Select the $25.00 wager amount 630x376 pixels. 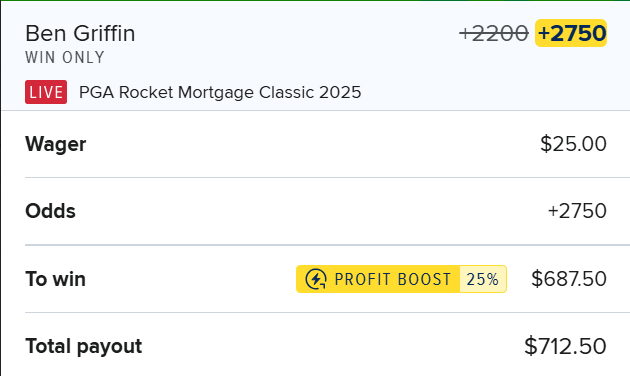tap(573, 144)
